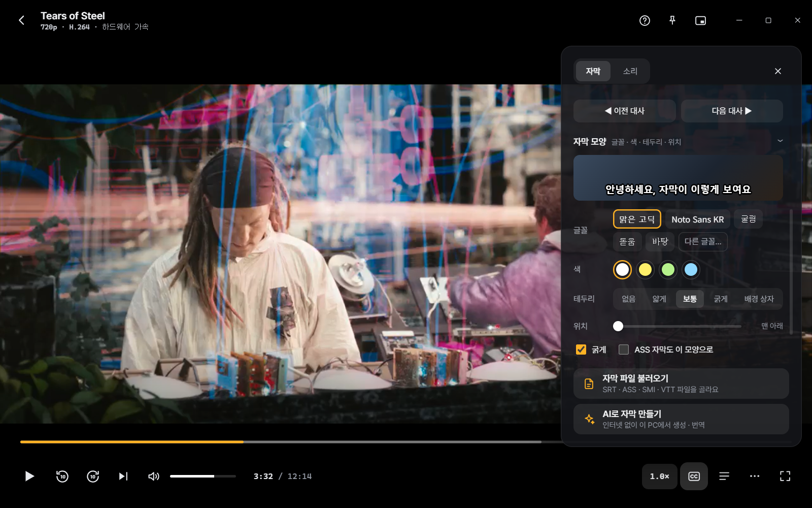Image resolution: width=812 pixels, height=508 pixels.
Task: Click the settings panel scrollbar
Action: pyautogui.click(x=791, y=272)
